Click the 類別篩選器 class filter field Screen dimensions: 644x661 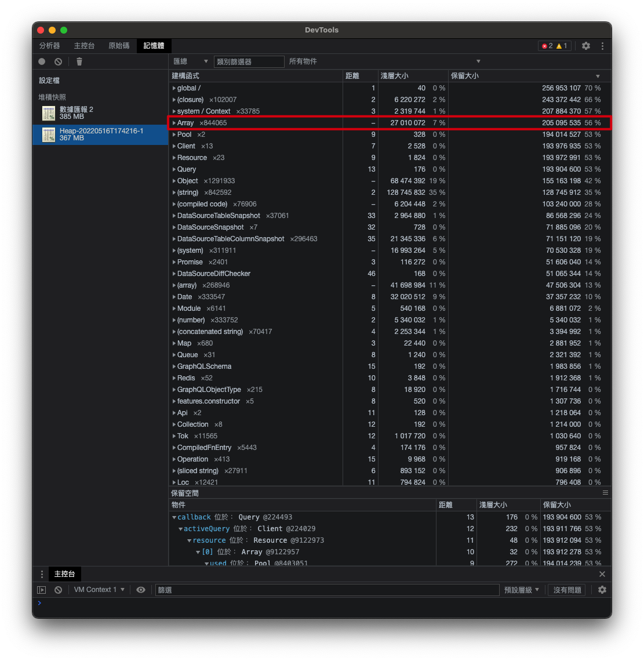[x=249, y=61]
